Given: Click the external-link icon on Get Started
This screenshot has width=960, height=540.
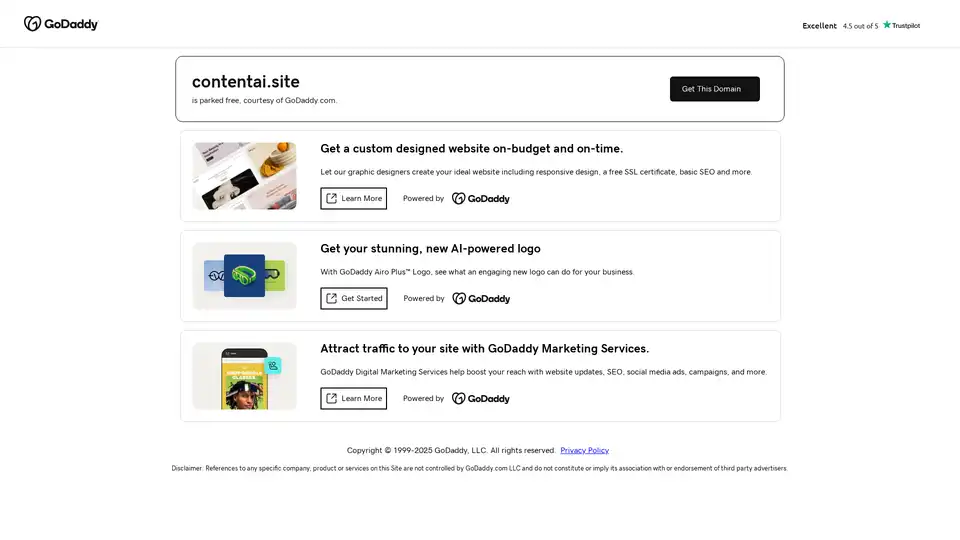Looking at the screenshot, I should pos(332,298).
